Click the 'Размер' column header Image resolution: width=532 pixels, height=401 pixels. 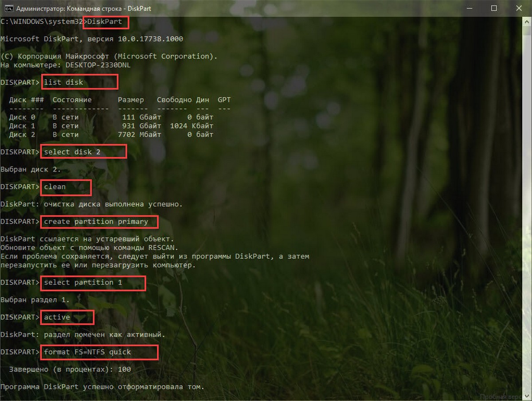tap(131, 100)
